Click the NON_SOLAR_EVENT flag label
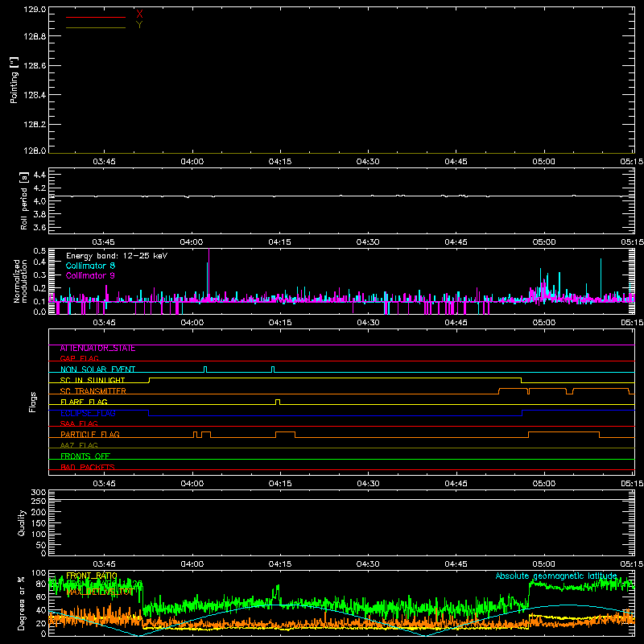The width and height of the screenshot is (644, 644). [97, 369]
